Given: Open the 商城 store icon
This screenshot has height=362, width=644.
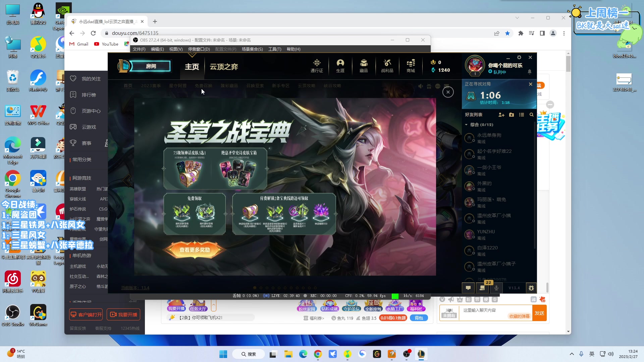Looking at the screenshot, I should [x=411, y=66].
